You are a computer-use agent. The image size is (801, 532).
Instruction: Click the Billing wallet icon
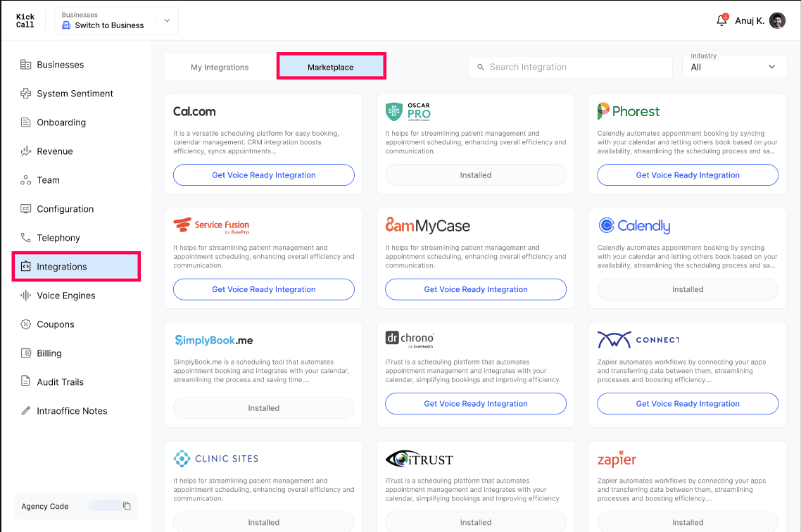(25, 353)
